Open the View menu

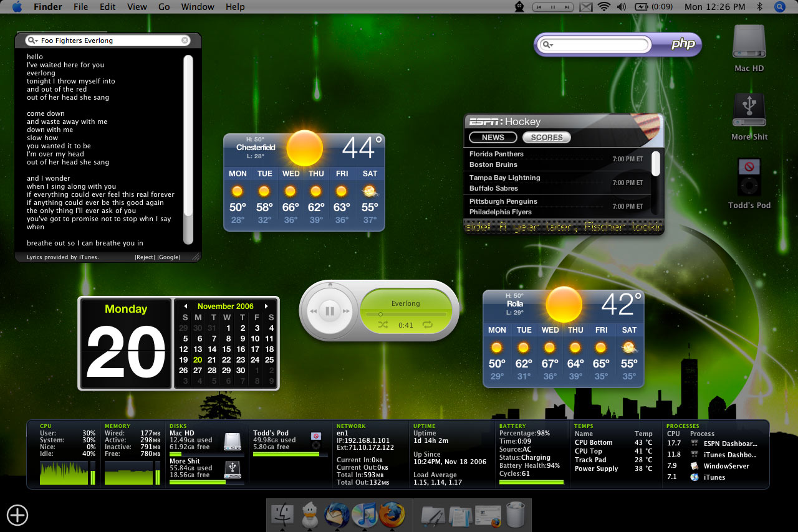pyautogui.click(x=137, y=7)
